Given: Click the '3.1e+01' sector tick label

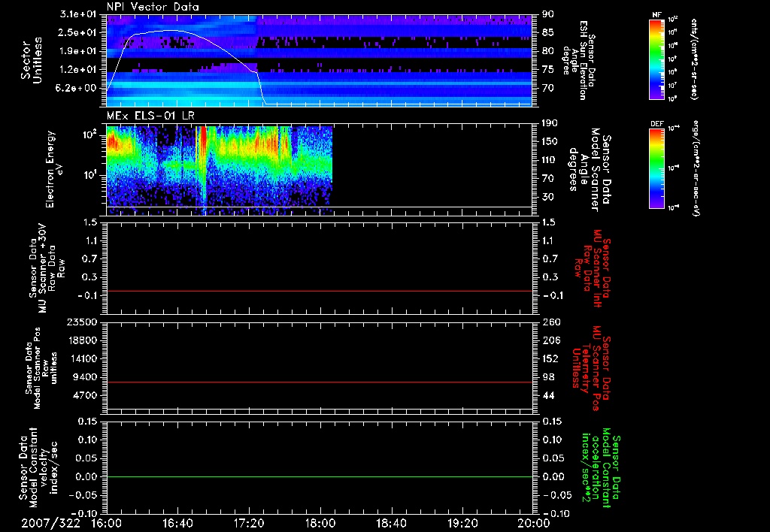Looking at the screenshot, I should pyautogui.click(x=78, y=14).
